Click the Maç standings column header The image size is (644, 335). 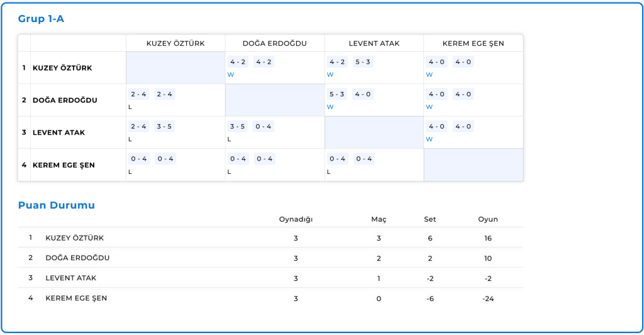pyautogui.click(x=379, y=219)
